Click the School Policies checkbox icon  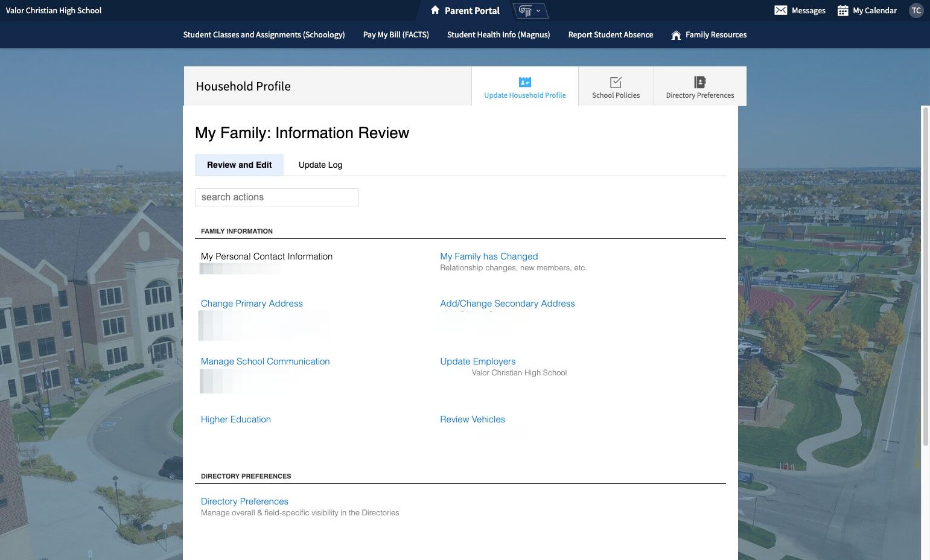pos(616,82)
